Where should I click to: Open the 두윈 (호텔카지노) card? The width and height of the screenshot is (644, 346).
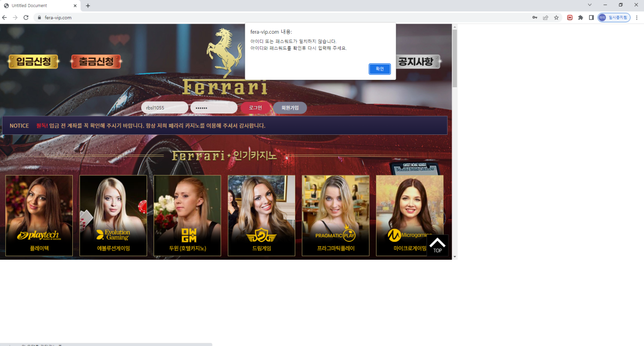[187, 216]
